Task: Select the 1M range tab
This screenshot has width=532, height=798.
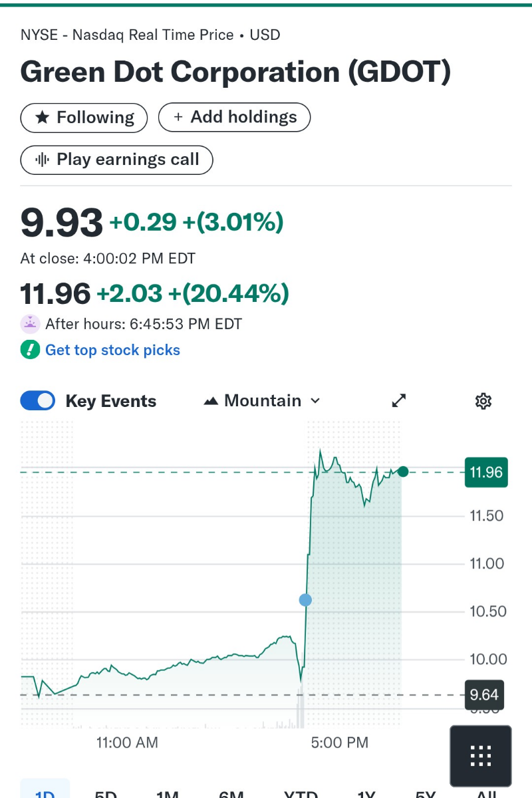Action: coord(168,793)
